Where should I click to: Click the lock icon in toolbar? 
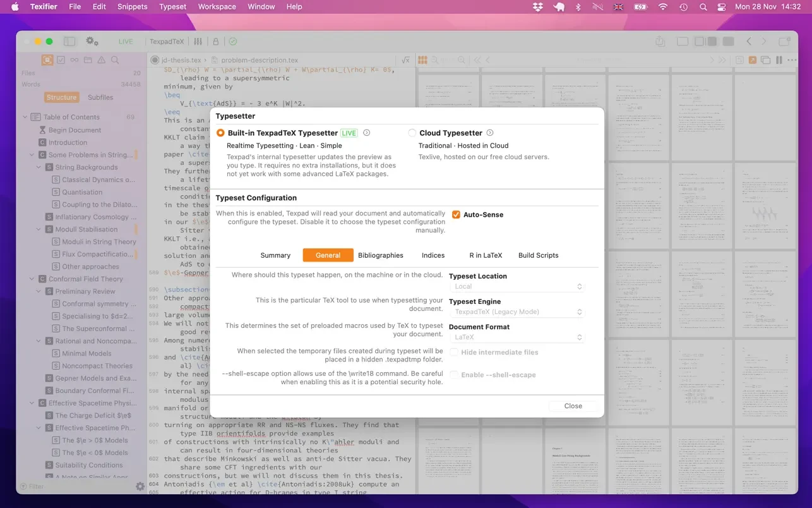coord(216,42)
